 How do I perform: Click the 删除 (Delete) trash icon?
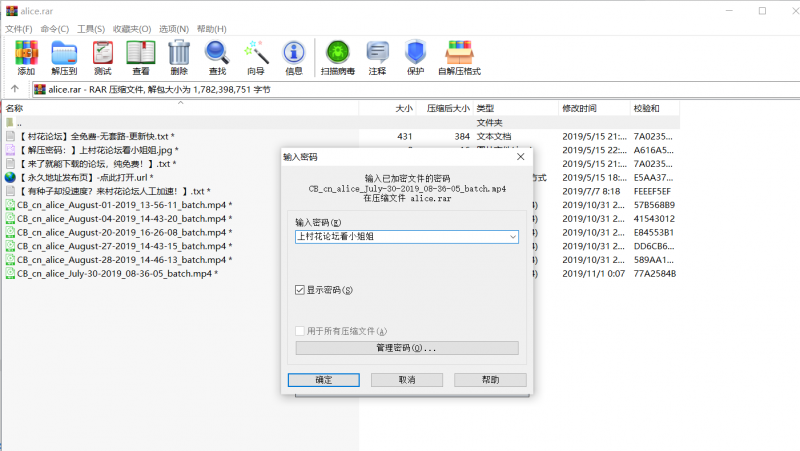179,55
